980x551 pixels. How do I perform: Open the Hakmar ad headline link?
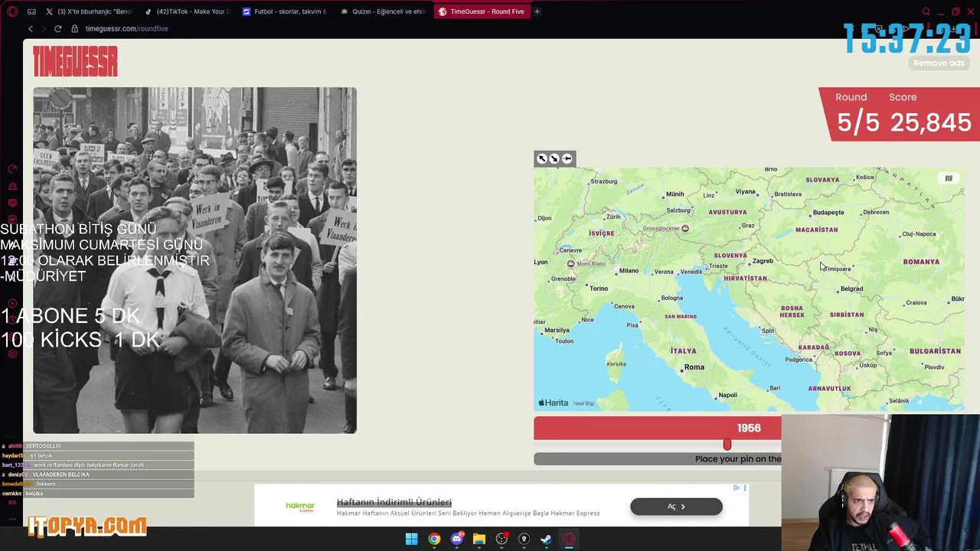pos(394,502)
